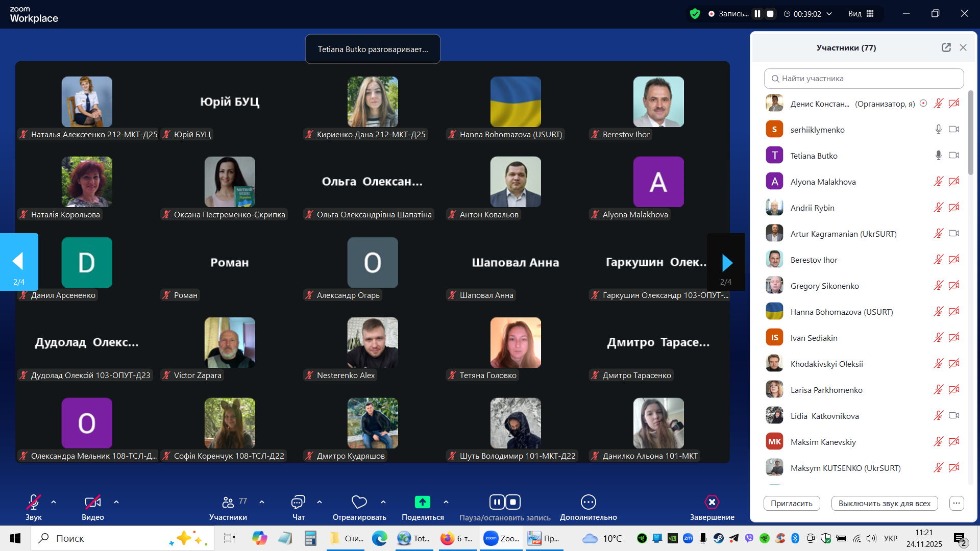Image resolution: width=980 pixels, height=551 pixels.
Task: Click the participants list vertical scrollbar
Action: pos(970,133)
